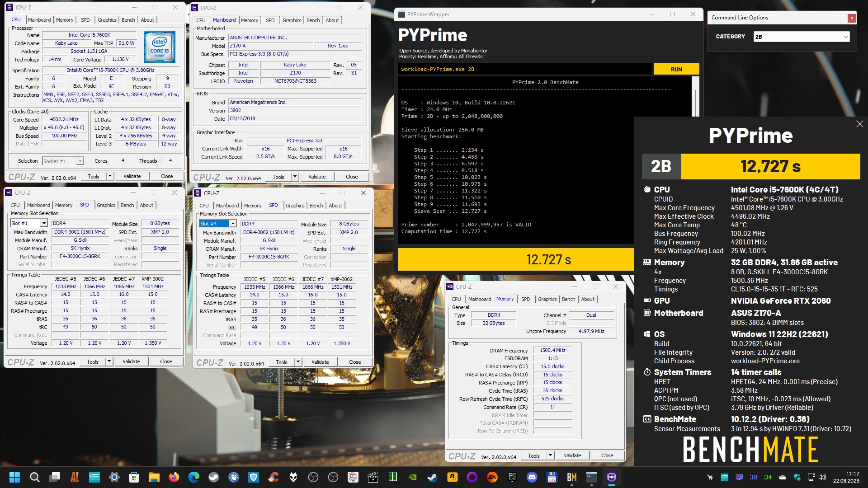The width and height of the screenshot is (868, 488).
Task: Close the PYPrime result overlay
Action: (x=859, y=124)
